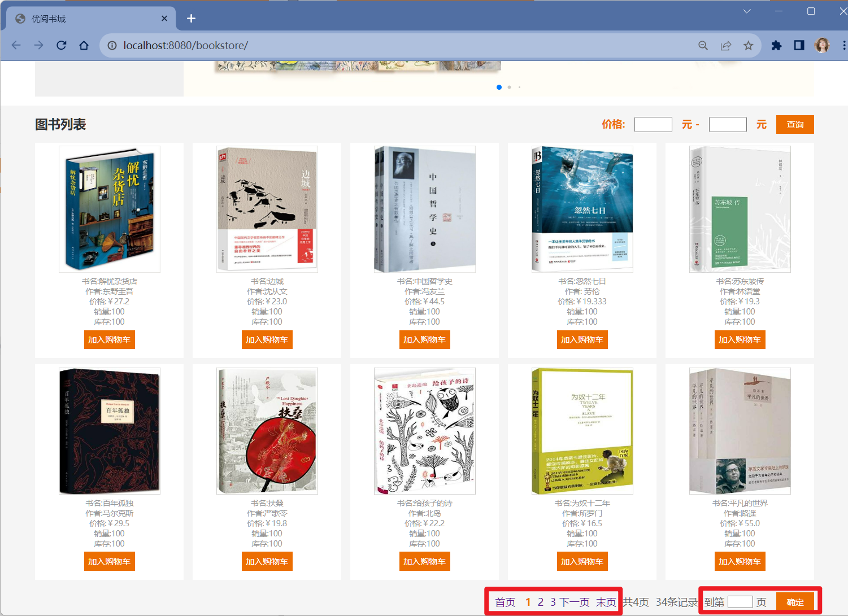Open 给孩子的诗 book cover image
The width and height of the screenshot is (848, 616).
click(x=425, y=431)
